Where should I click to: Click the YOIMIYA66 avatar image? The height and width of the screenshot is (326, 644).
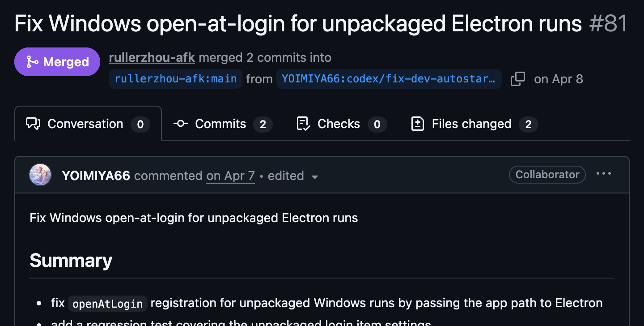pyautogui.click(x=40, y=175)
